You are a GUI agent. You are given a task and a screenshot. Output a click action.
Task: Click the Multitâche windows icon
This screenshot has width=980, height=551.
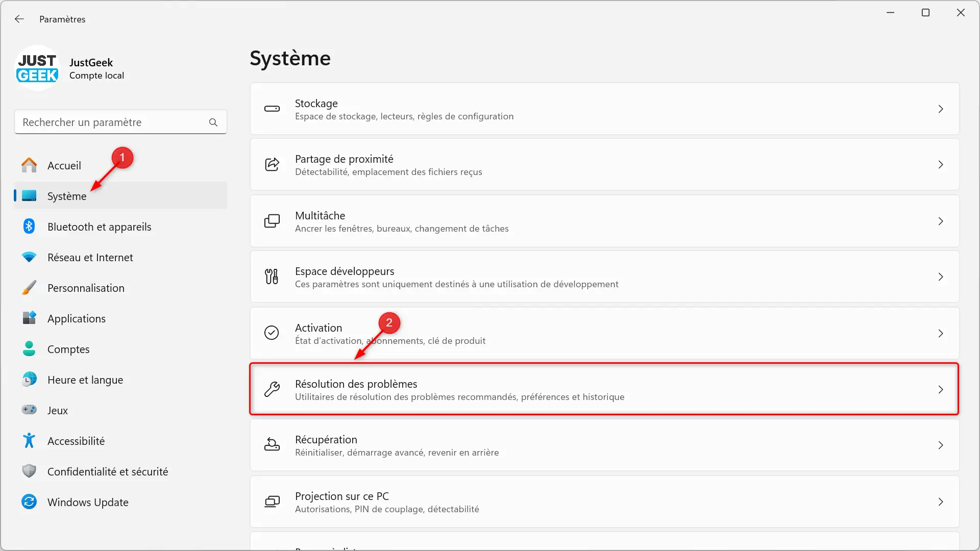click(272, 221)
